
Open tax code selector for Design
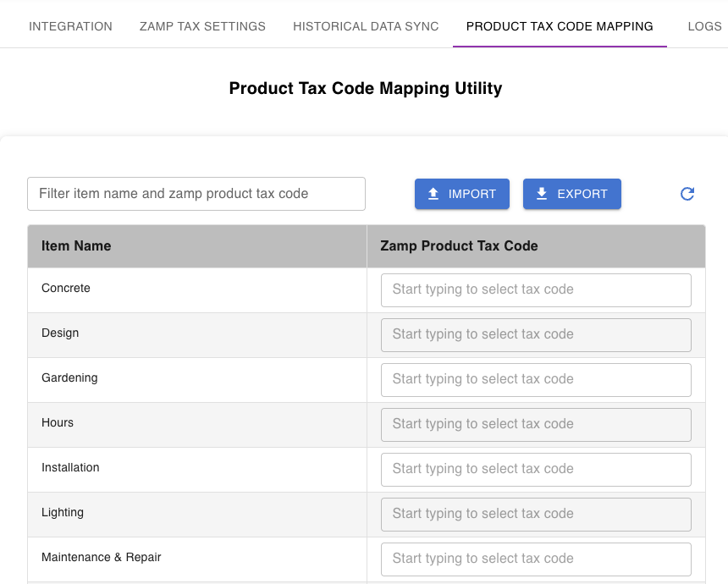536,335
